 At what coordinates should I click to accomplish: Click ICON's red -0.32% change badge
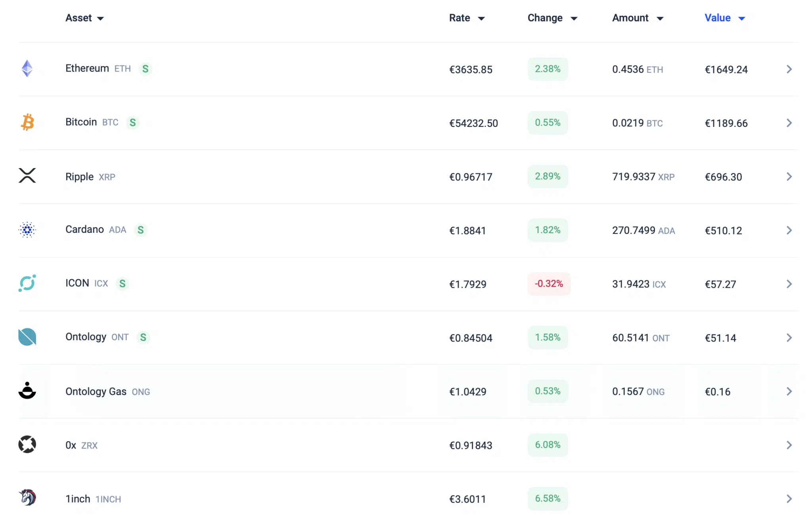[549, 284]
